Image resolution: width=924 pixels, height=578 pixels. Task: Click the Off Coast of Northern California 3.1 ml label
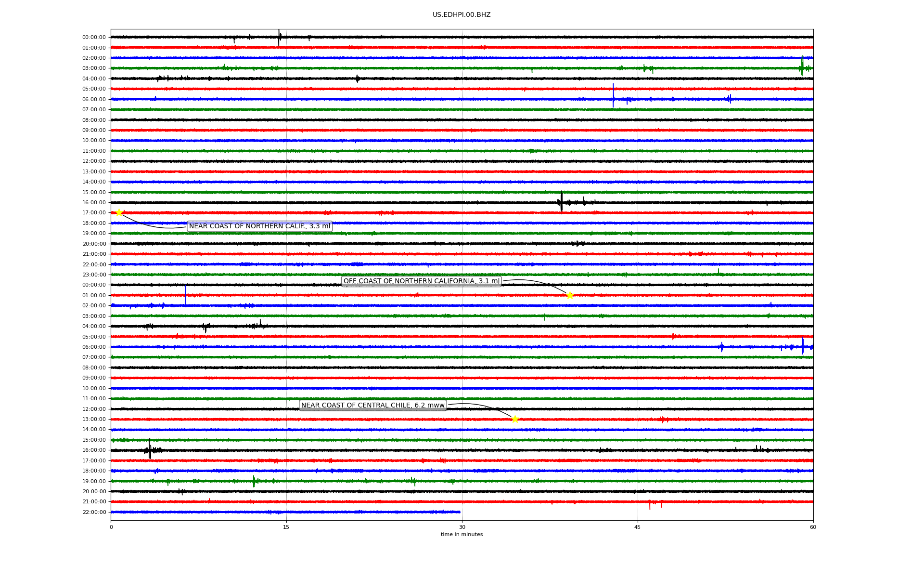coord(421,281)
